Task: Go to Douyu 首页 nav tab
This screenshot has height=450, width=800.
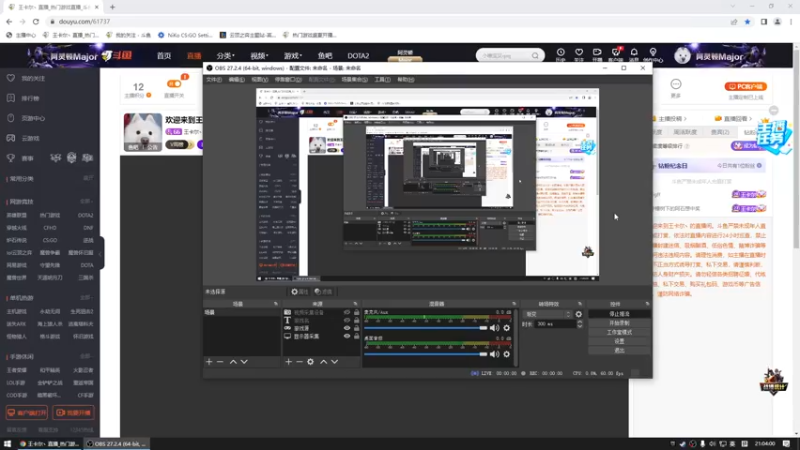Action: click(164, 56)
